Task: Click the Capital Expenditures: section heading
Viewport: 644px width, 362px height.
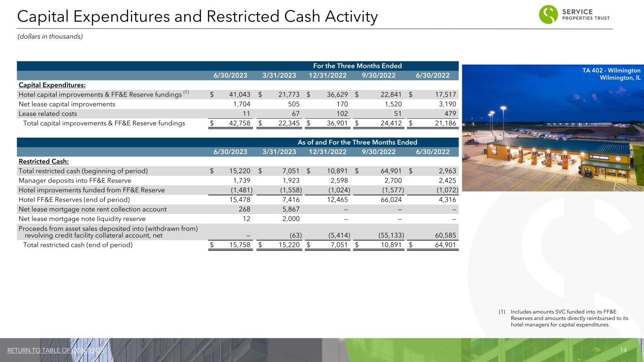Action: pyautogui.click(x=52, y=85)
